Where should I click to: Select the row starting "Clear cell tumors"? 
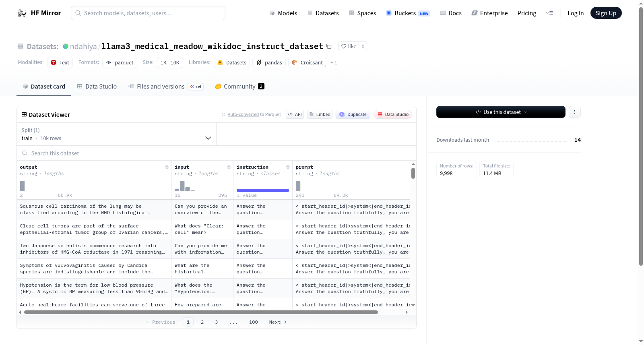tap(213, 229)
